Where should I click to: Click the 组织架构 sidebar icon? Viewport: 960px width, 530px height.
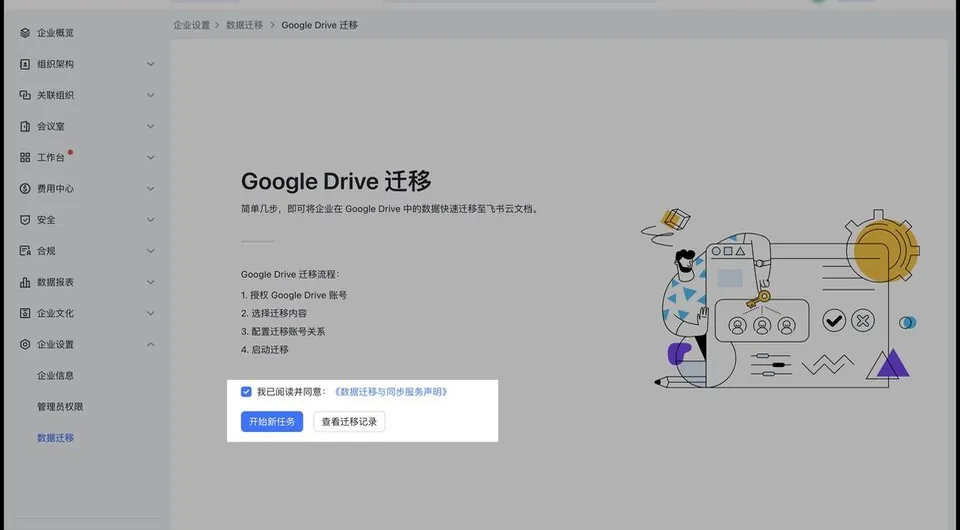click(x=24, y=64)
